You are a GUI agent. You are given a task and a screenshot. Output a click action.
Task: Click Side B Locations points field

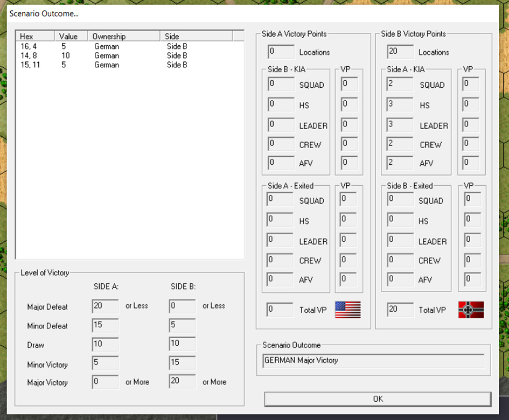click(400, 52)
